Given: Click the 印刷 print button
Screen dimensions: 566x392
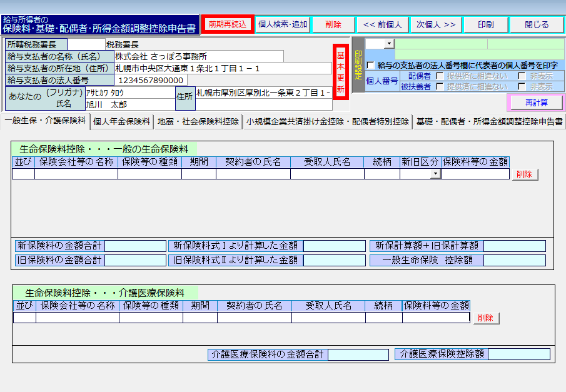Looking at the screenshot, I should [x=486, y=25].
